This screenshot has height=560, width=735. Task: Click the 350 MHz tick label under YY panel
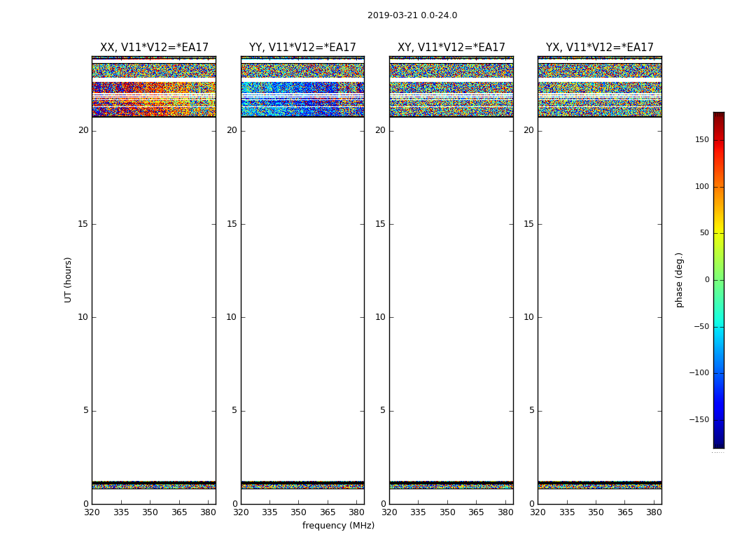click(299, 512)
